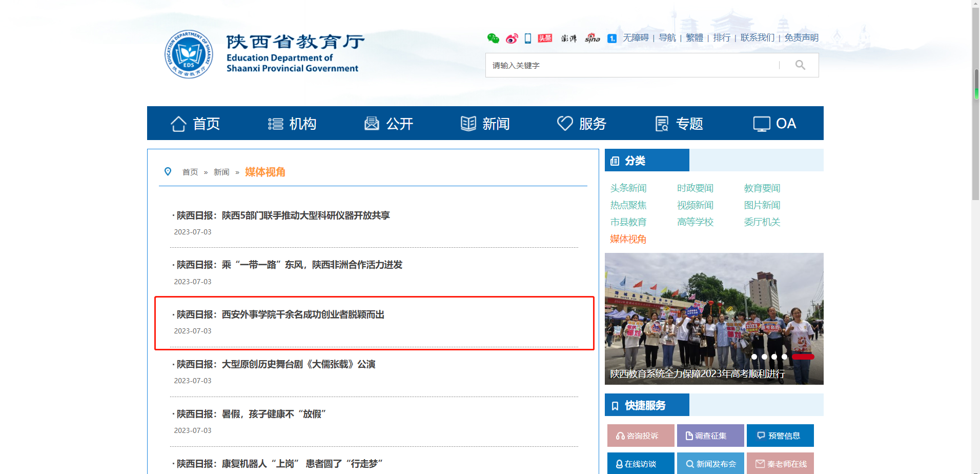Open the Weibo icon link
The width and height of the screenshot is (980, 474).
pyautogui.click(x=512, y=38)
